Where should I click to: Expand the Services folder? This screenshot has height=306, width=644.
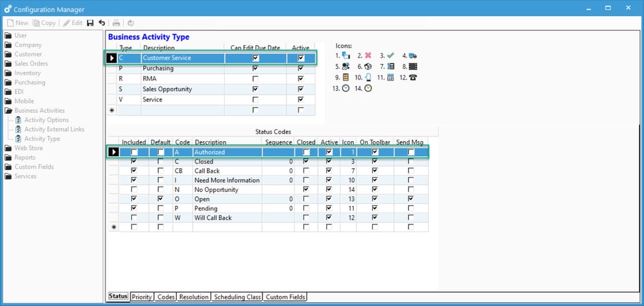tap(8, 176)
